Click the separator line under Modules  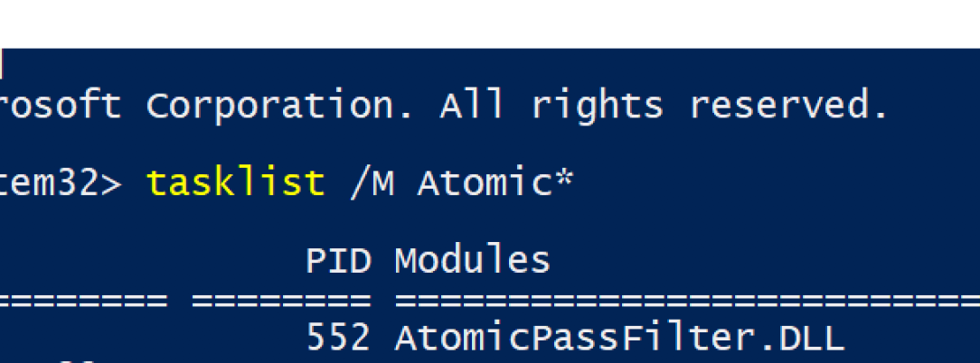point(687,298)
